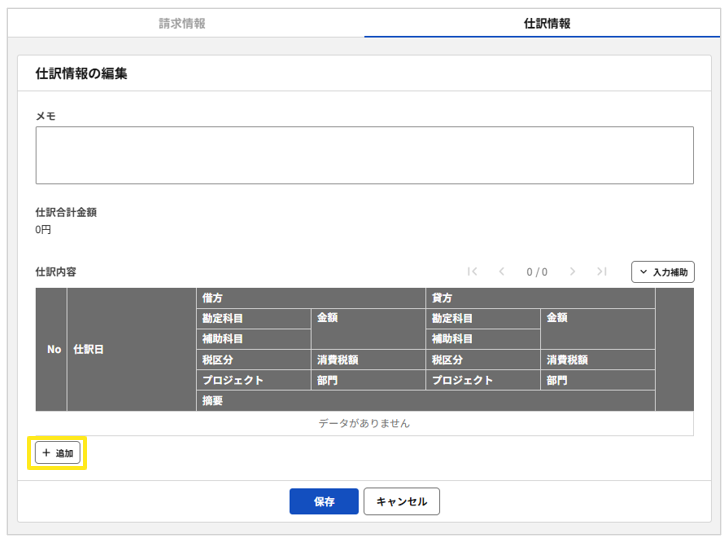Image resolution: width=727 pixels, height=544 pixels.
Task: Click 補助科目 under 貸方
Action: pos(483,339)
